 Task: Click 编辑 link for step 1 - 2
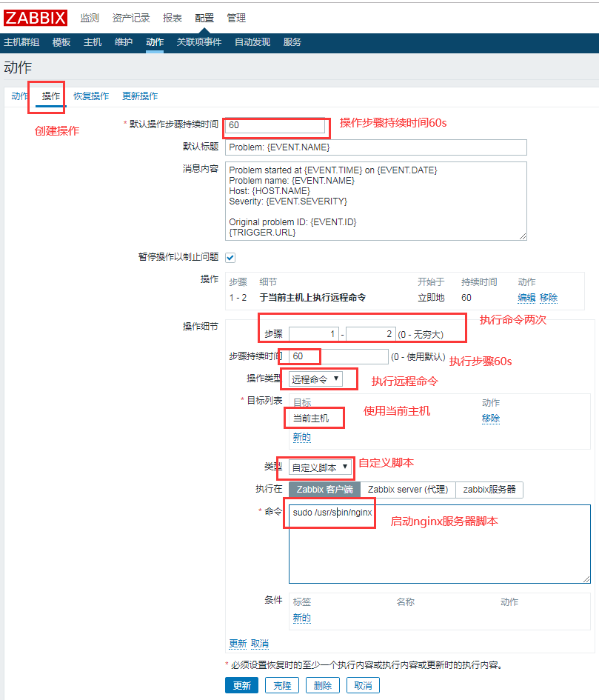point(526,298)
